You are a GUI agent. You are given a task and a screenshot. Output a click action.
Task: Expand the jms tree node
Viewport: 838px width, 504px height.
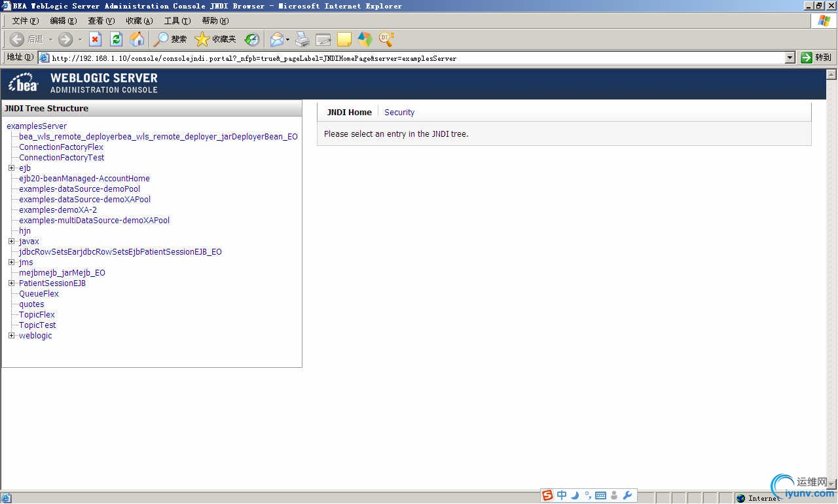(x=11, y=262)
